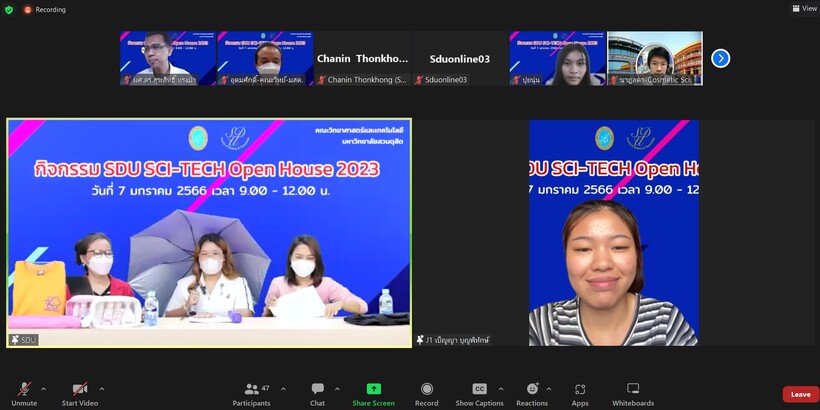Click muted mic icon on Sduonline03 label
This screenshot has width=820, height=410.
(x=419, y=80)
